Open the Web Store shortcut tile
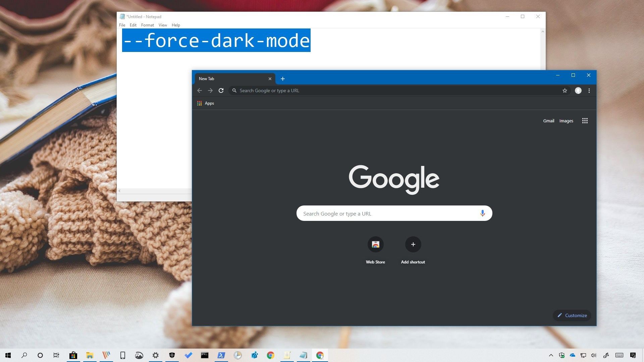The height and width of the screenshot is (362, 644). (375, 245)
